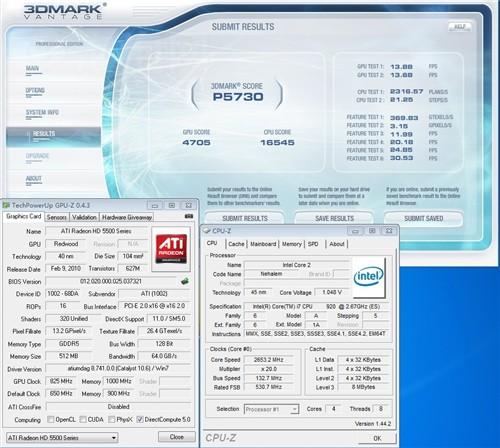Screen dimensions: 500x448
Task: Select the CPU tab in CPU-Z
Action: [x=212, y=243]
